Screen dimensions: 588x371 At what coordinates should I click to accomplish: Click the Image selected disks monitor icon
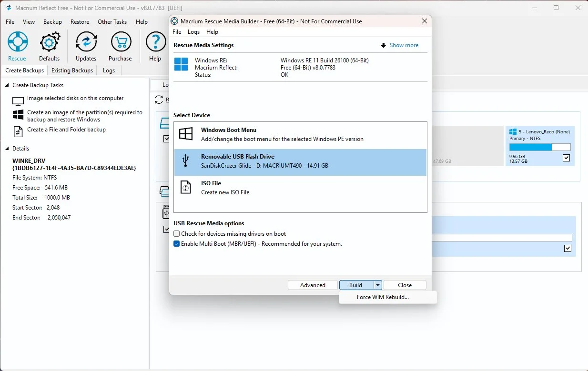point(18,101)
